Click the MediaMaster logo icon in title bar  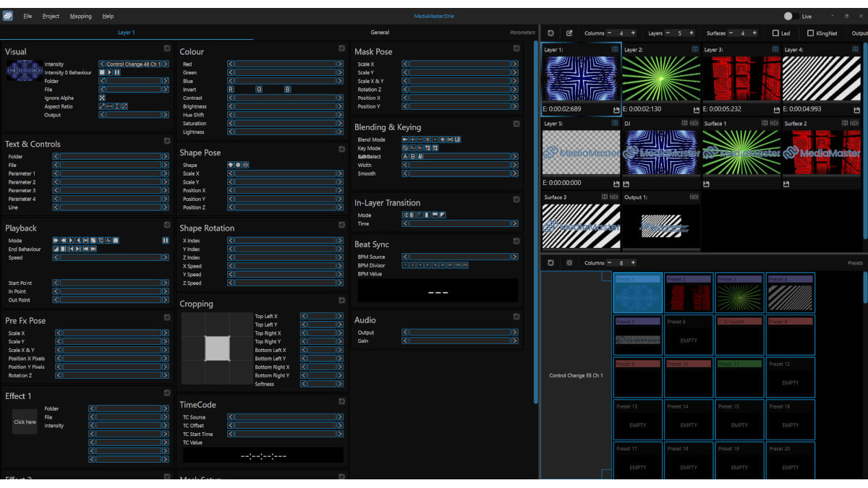pyautogui.click(x=8, y=15)
